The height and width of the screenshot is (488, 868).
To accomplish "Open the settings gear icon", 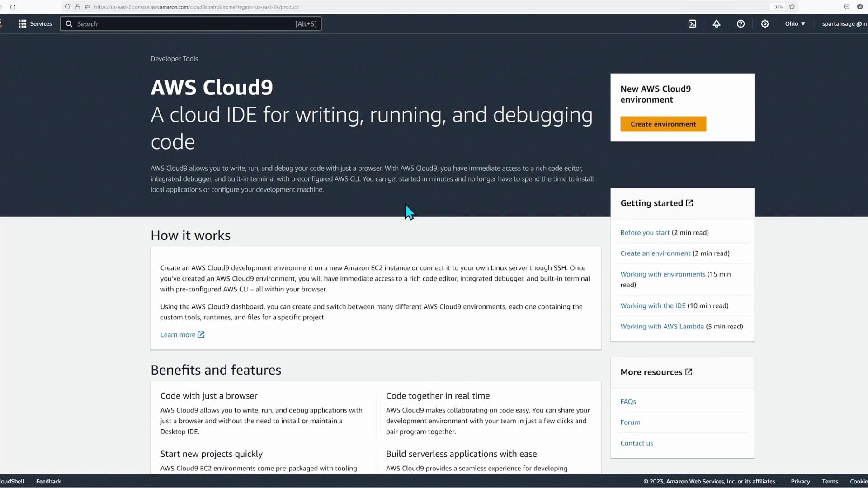I will pyautogui.click(x=765, y=24).
